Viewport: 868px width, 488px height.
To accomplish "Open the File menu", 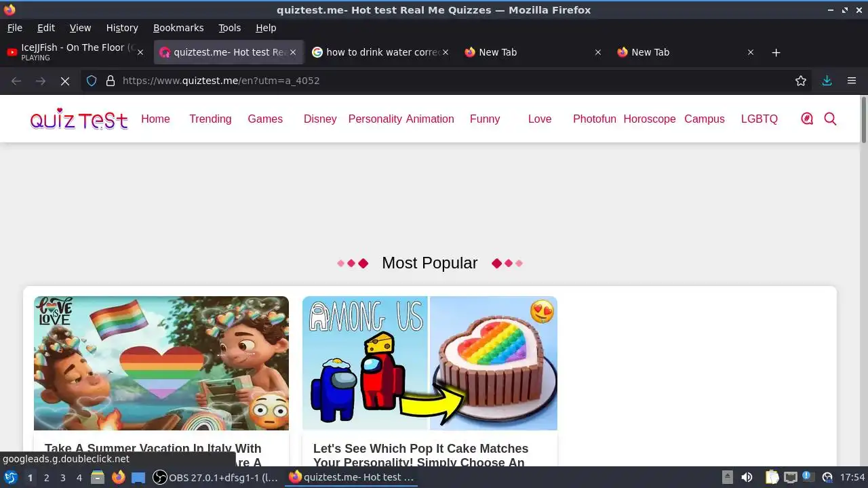I will point(14,28).
